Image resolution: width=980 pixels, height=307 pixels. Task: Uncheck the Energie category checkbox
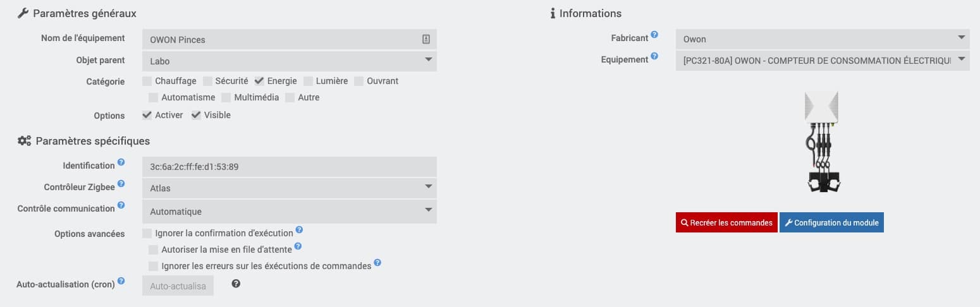pos(259,81)
